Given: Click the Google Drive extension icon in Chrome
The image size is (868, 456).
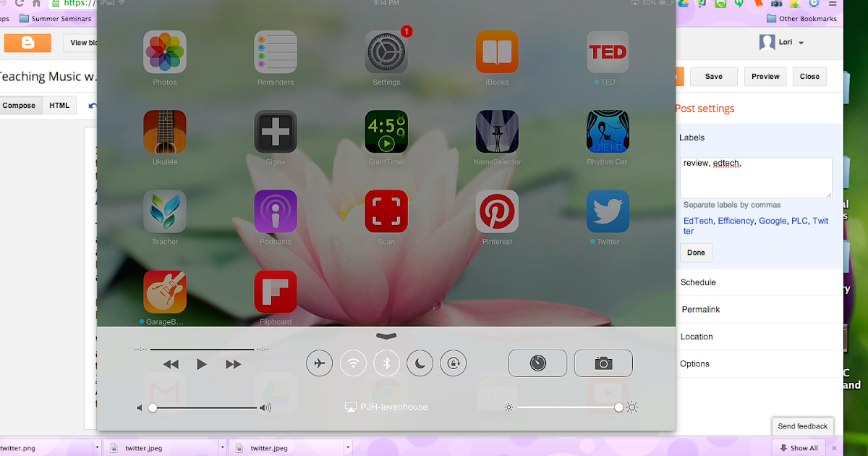Looking at the screenshot, I should click(x=681, y=4).
